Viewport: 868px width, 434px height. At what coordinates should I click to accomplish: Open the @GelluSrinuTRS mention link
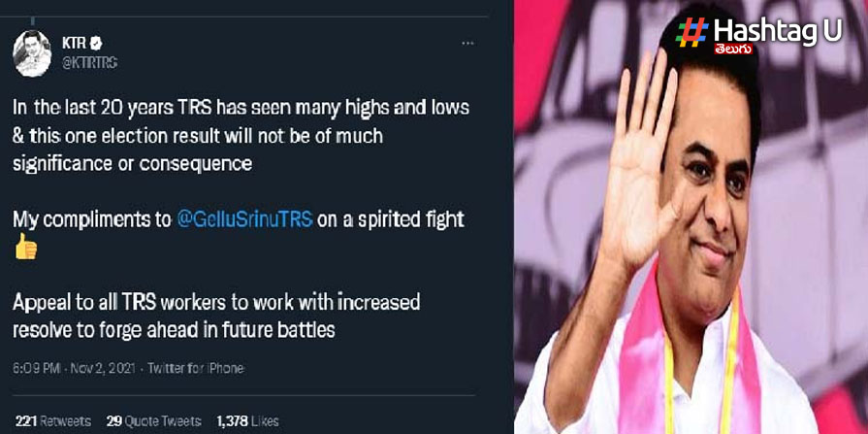(245, 220)
